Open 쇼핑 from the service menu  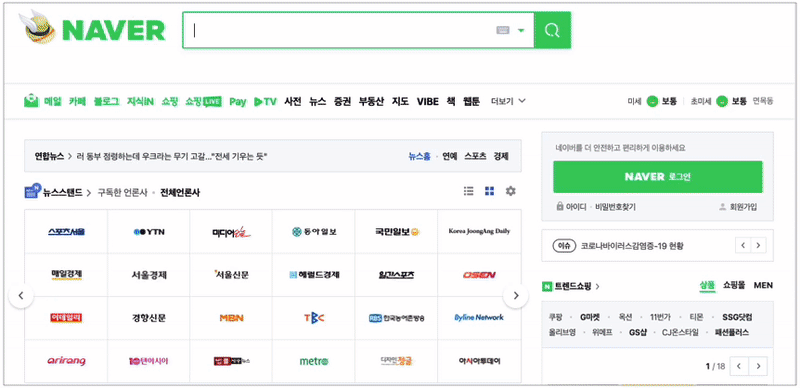point(170,101)
